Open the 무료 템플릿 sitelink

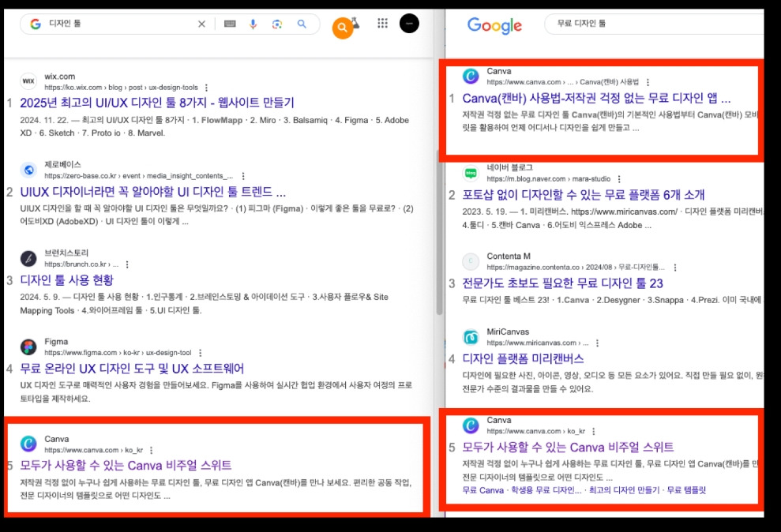[686, 490]
